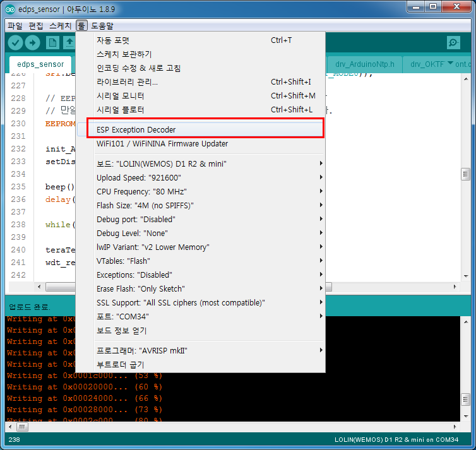Expand CPU Frequency 80 MHz submenu
The height and width of the screenshot is (450, 476).
pyautogui.click(x=201, y=191)
